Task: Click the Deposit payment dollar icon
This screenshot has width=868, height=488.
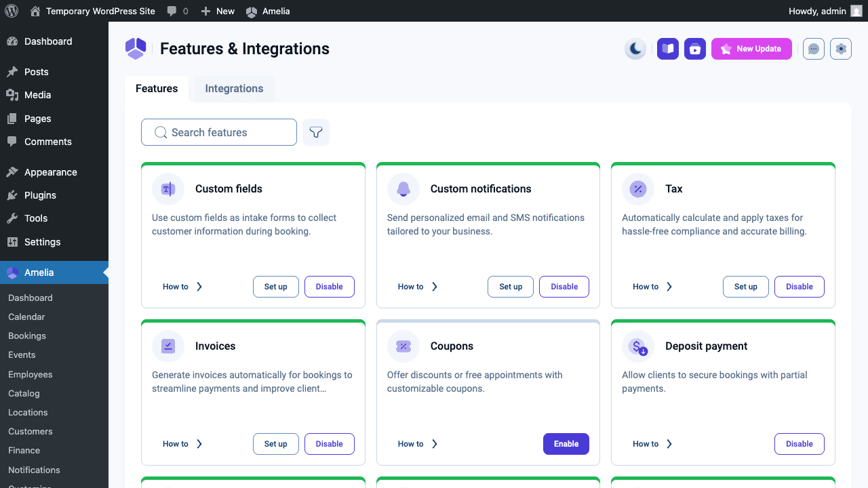Action: coord(638,346)
